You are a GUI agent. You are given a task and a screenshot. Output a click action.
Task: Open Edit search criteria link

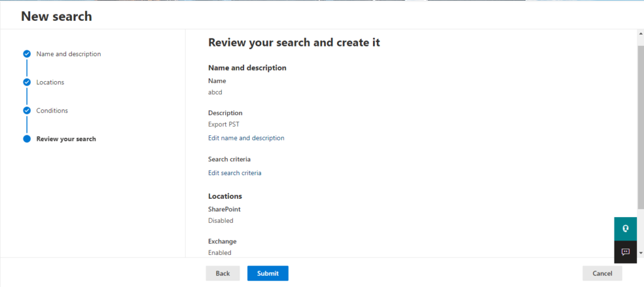click(235, 173)
